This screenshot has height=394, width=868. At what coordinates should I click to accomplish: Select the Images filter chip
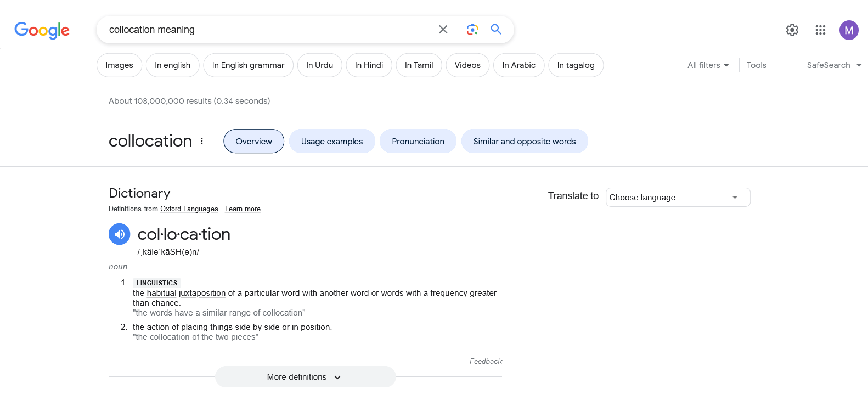coord(119,65)
